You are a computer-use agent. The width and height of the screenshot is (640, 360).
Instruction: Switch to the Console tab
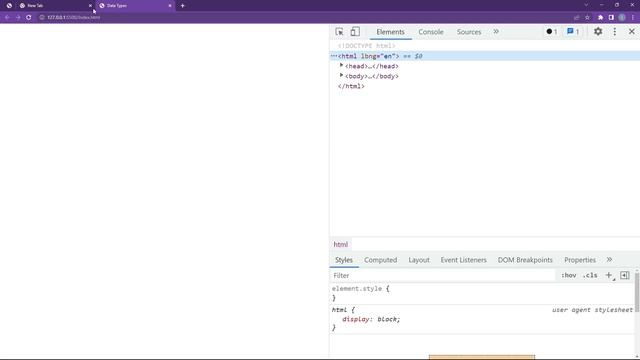tap(431, 32)
